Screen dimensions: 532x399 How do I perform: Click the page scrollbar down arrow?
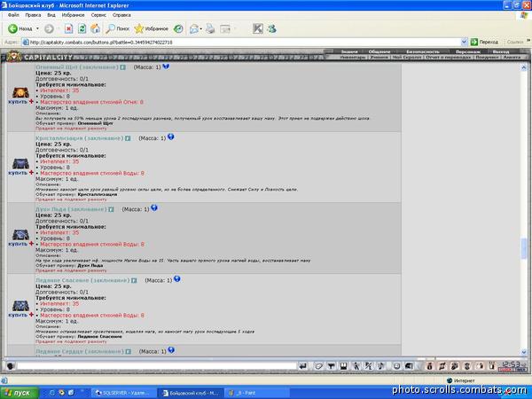click(523, 352)
